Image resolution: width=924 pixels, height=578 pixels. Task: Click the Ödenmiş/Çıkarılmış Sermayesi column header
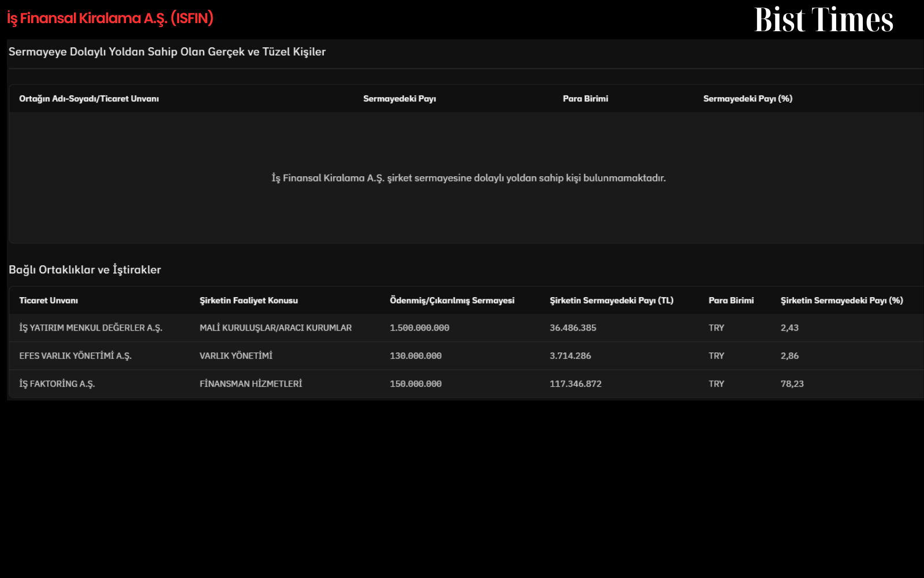[x=452, y=301]
